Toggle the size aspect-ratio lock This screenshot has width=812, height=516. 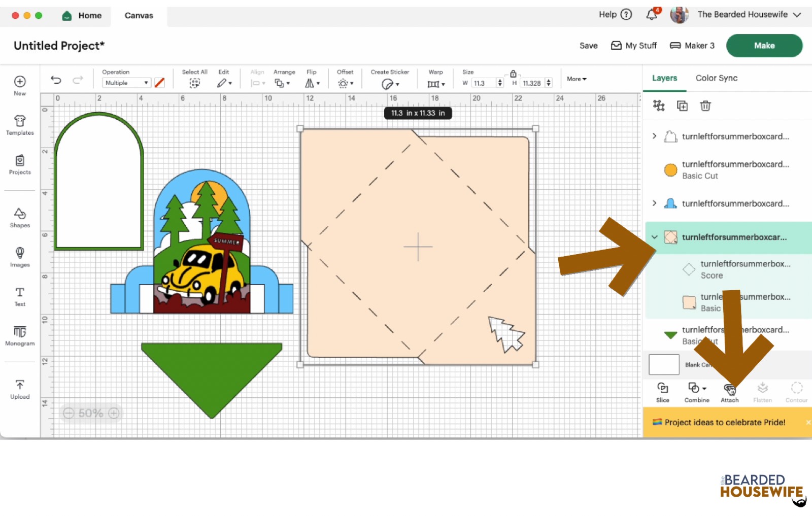coord(513,74)
